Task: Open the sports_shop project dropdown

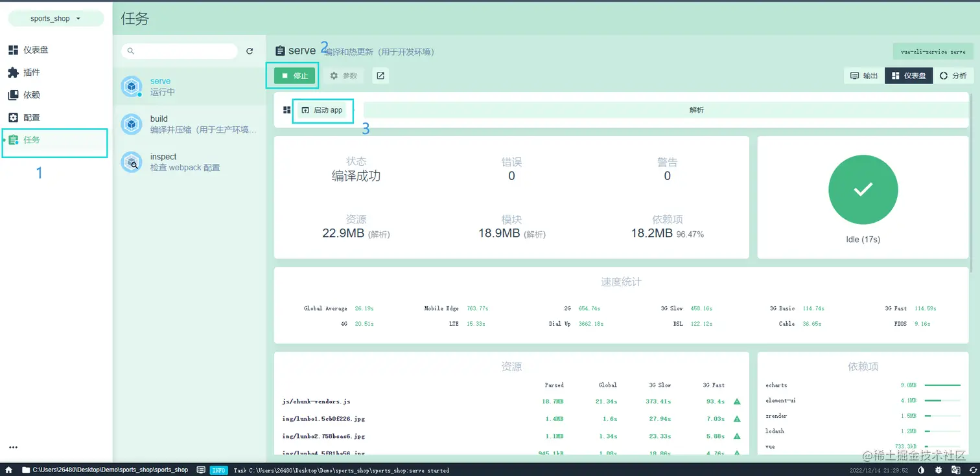Action: pyautogui.click(x=56, y=19)
